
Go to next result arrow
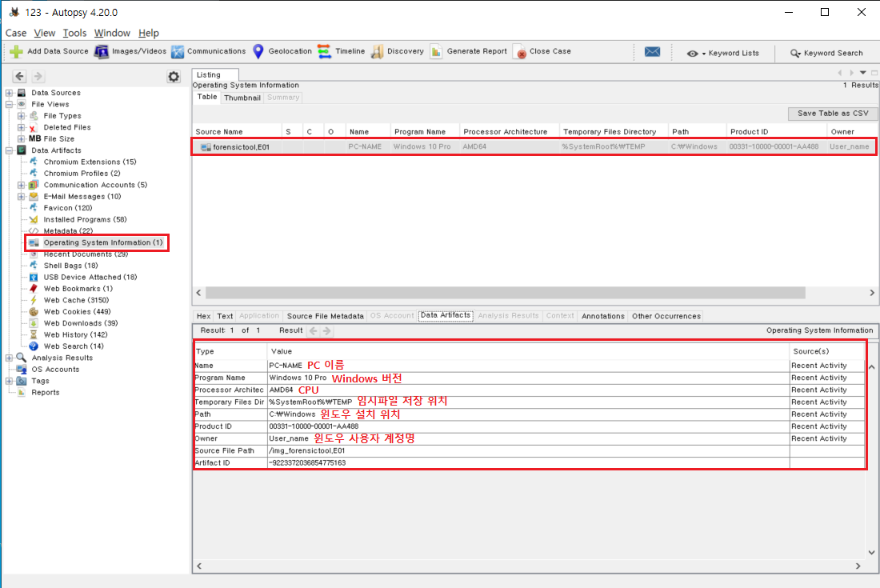[x=327, y=331]
